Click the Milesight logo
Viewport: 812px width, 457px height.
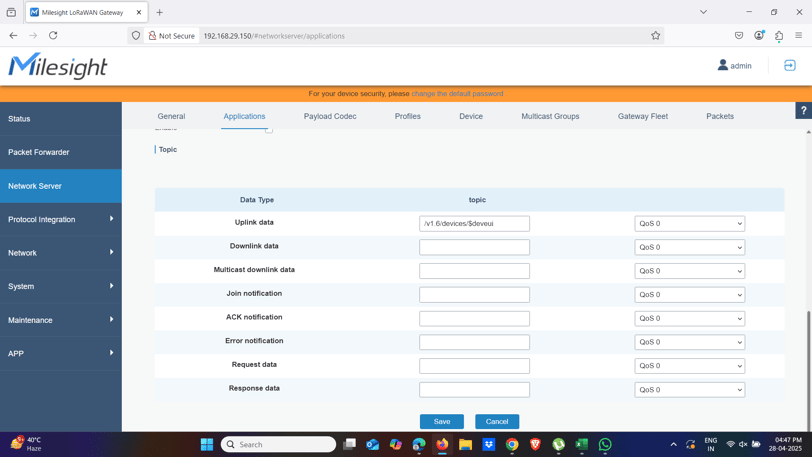57,66
